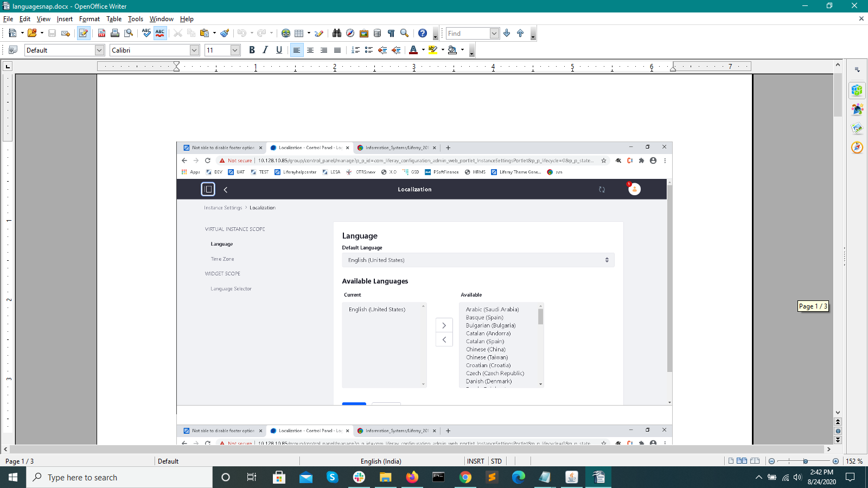Image resolution: width=868 pixels, height=488 pixels.
Task: Toggle Show Draw Functions icon
Action: pos(319,33)
